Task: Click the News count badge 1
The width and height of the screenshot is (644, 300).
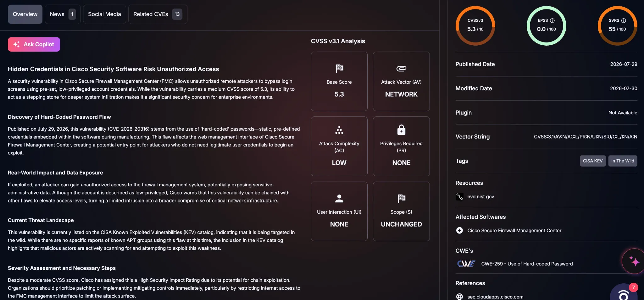Action: (x=72, y=14)
